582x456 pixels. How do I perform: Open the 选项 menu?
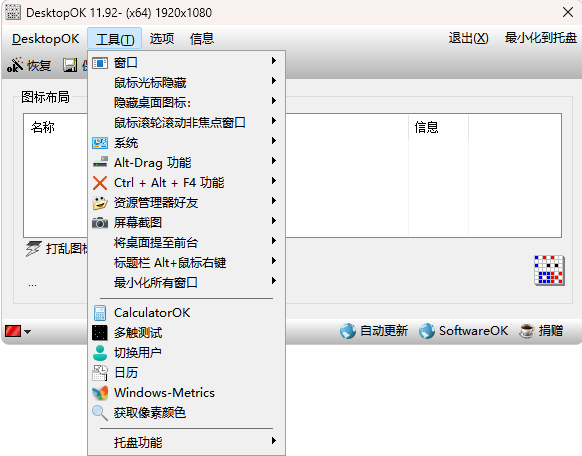162,38
